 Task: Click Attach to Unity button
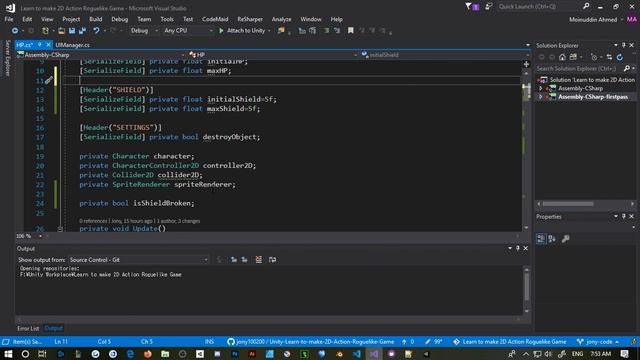click(245, 31)
